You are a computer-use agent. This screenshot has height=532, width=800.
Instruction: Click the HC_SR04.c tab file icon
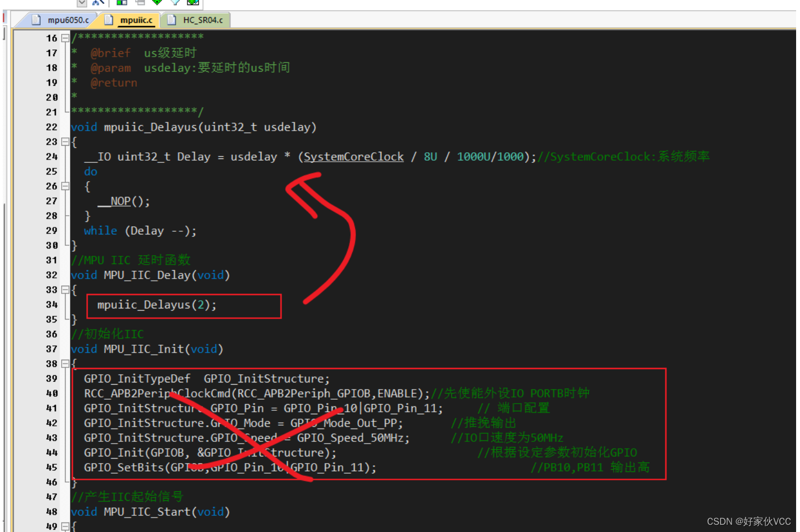172,20
